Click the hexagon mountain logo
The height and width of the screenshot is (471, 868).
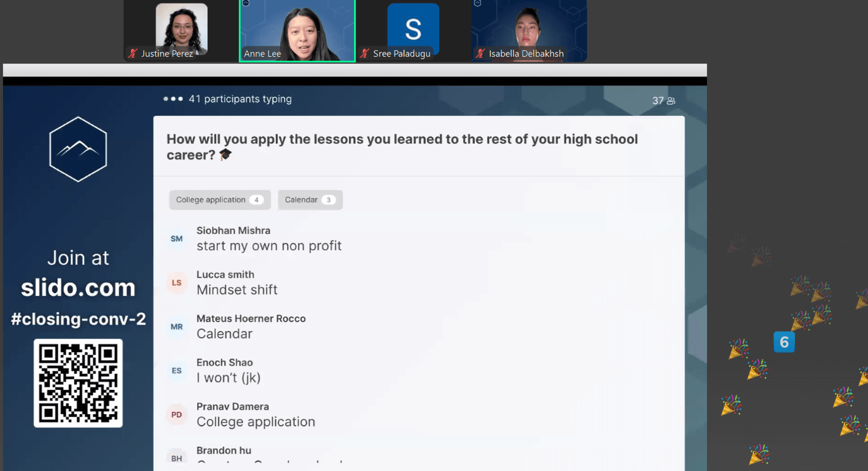pos(78,149)
